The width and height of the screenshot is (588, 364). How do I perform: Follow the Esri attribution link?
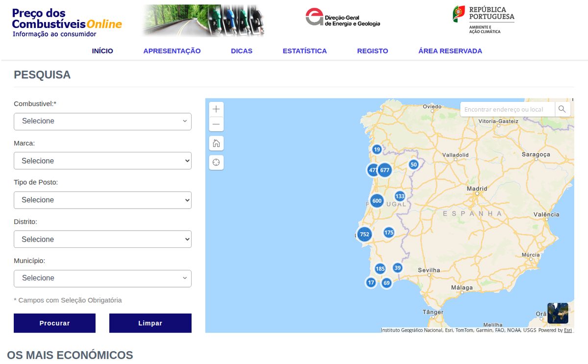pos(568,330)
